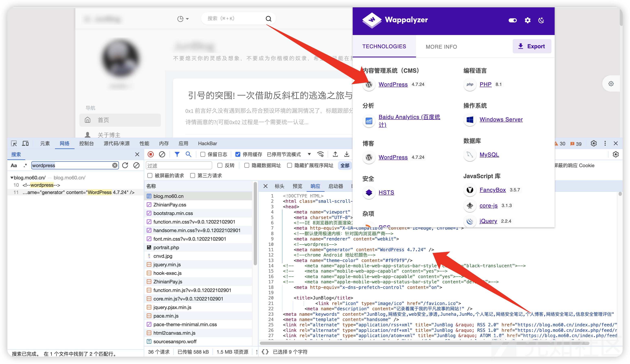
Task: Click the import HAR upload icon
Action: point(335,154)
